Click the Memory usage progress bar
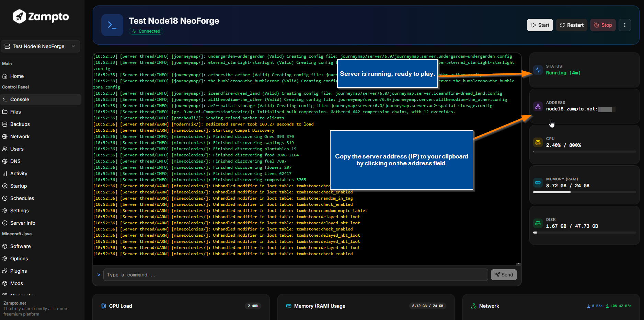 click(x=584, y=192)
